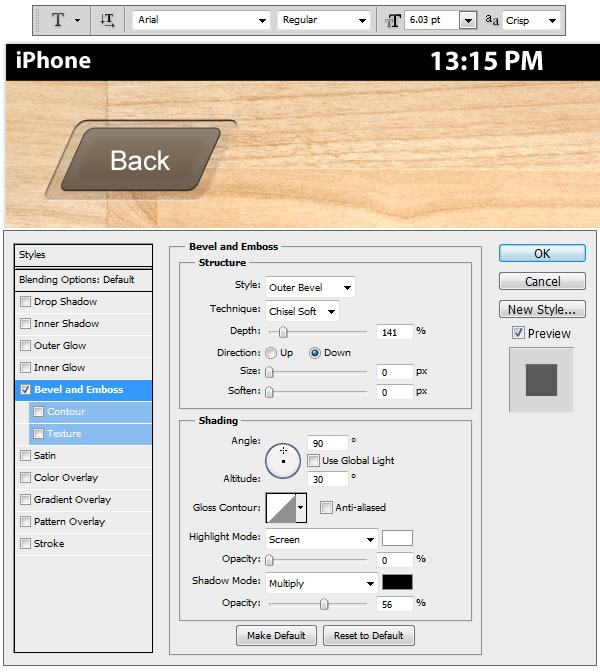Image resolution: width=600 pixels, height=672 pixels.
Task: Click the Soften value field in pixels
Action: (x=395, y=392)
